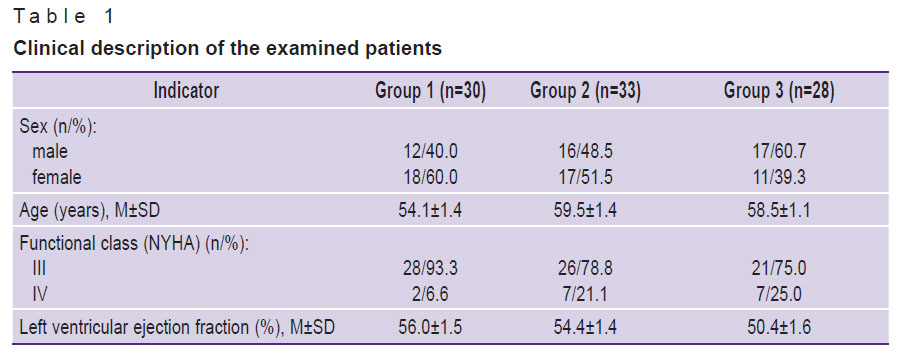Select the value 12/40.0

(430, 152)
